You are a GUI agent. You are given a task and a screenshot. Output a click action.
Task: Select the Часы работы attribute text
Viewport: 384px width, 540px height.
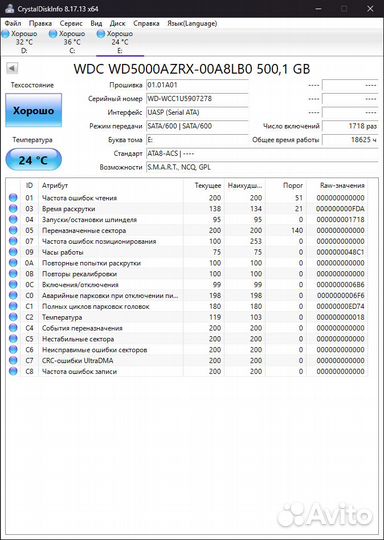coord(63,252)
